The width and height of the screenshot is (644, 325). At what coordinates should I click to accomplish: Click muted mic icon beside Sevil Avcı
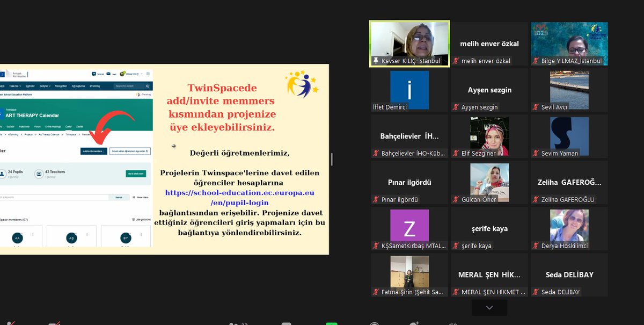tap(536, 107)
